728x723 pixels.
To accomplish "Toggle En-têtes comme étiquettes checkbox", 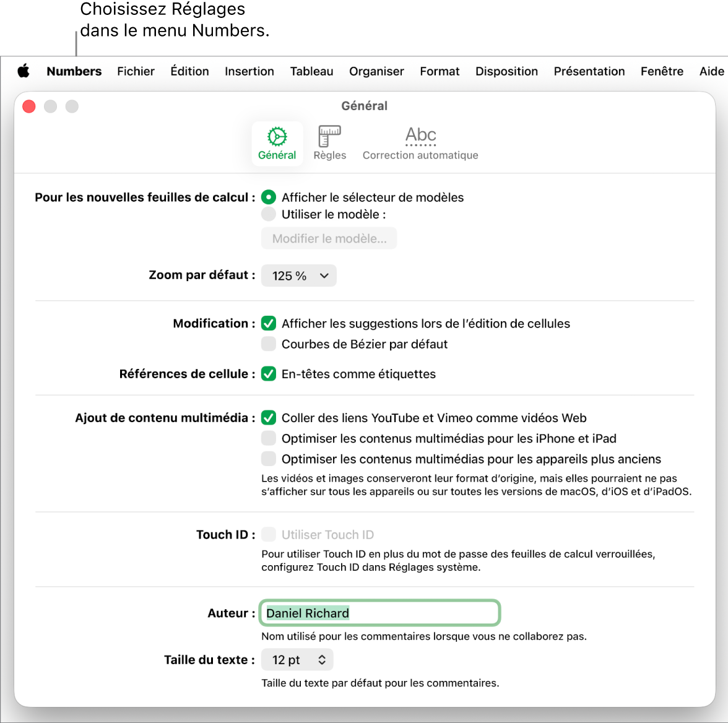I will pyautogui.click(x=269, y=374).
